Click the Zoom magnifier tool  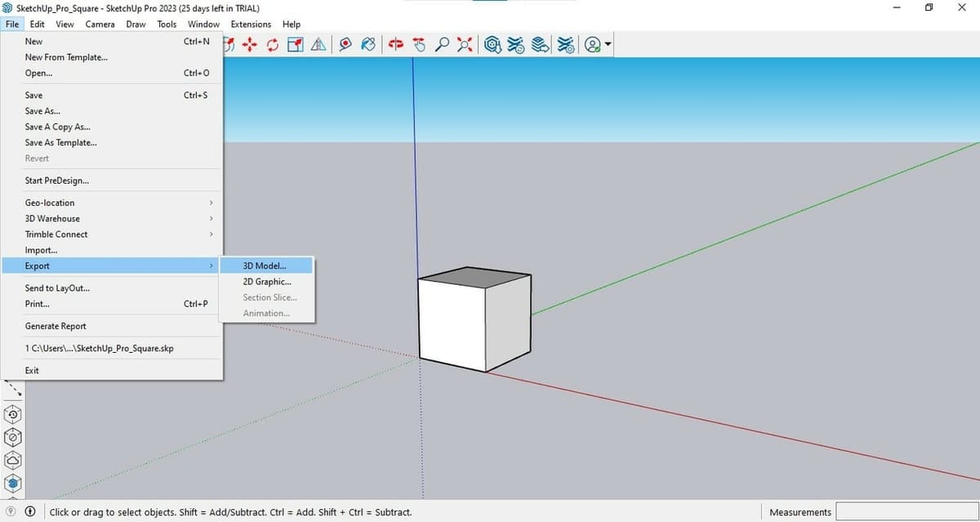tap(443, 45)
